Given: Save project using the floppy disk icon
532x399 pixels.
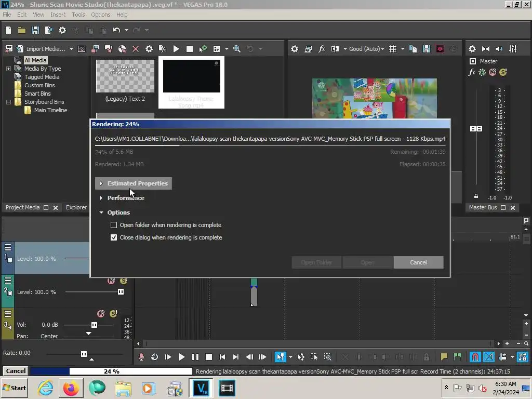Looking at the screenshot, I should (x=35, y=30).
